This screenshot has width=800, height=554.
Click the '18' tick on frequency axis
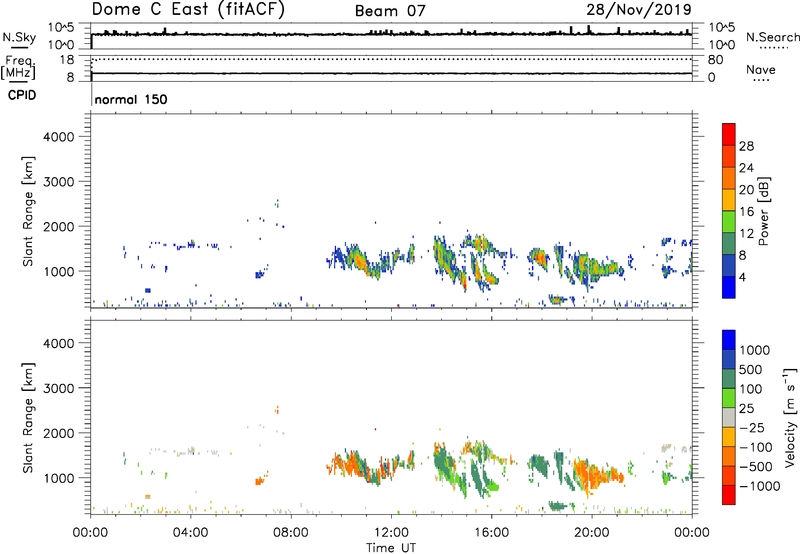[67, 60]
